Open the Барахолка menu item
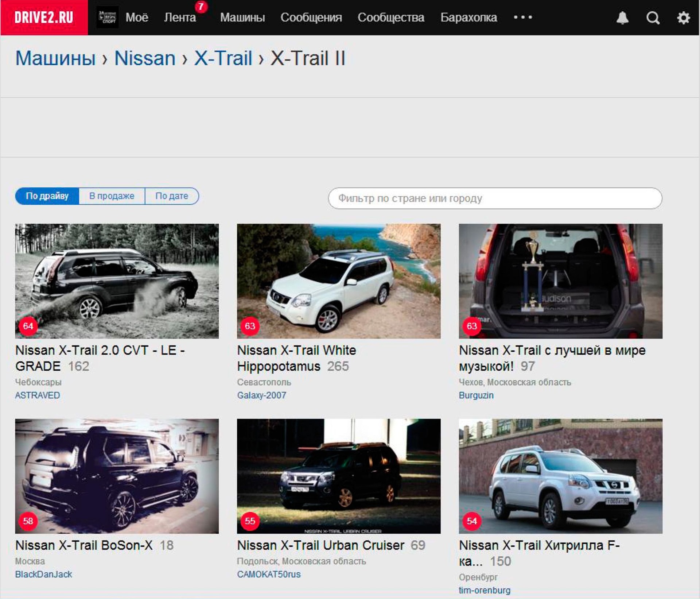700x599 pixels. [x=468, y=18]
